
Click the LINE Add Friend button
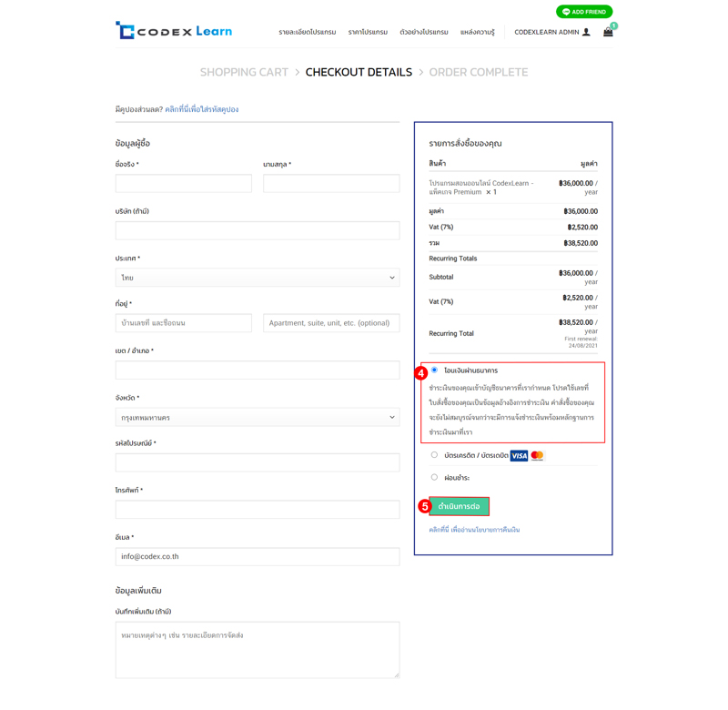pyautogui.click(x=584, y=12)
